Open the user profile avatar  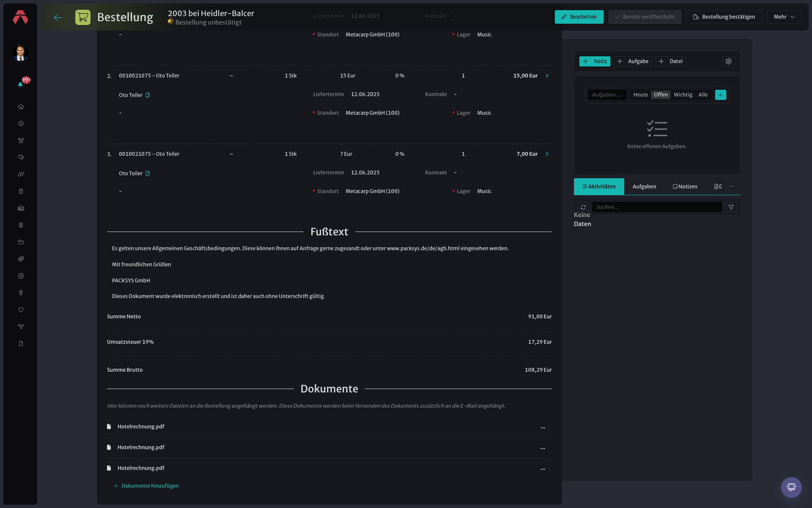20,52
